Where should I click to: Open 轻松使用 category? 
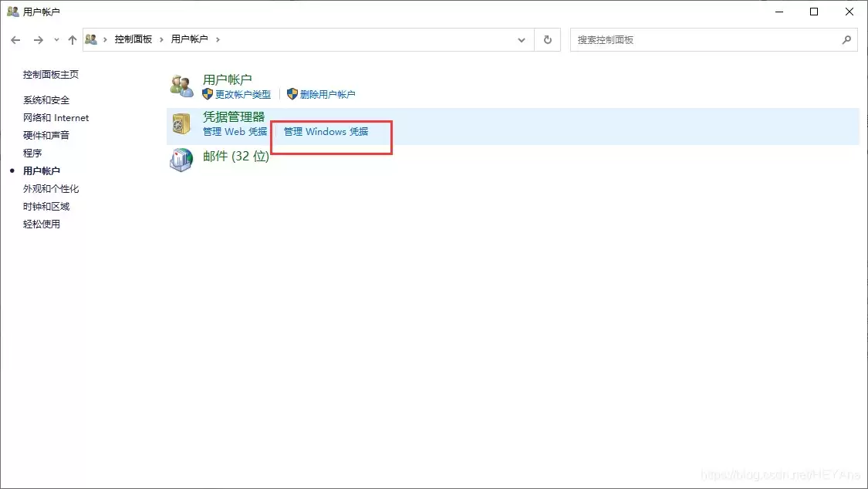42,224
